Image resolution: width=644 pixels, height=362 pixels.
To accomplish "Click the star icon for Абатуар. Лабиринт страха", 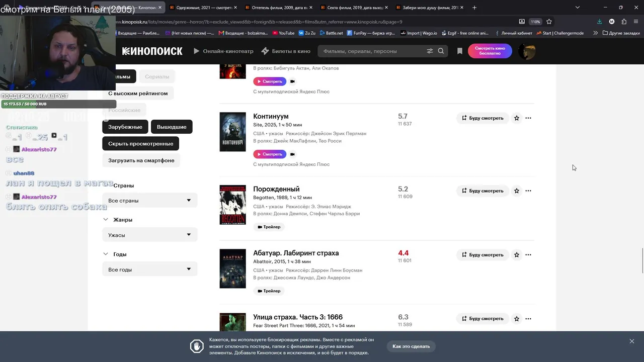I will point(517,255).
